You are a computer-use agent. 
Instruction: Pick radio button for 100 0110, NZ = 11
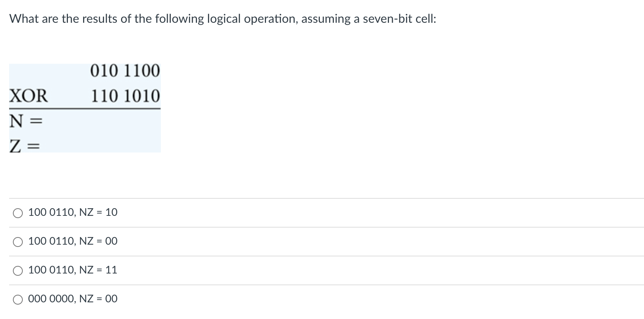[x=18, y=271]
